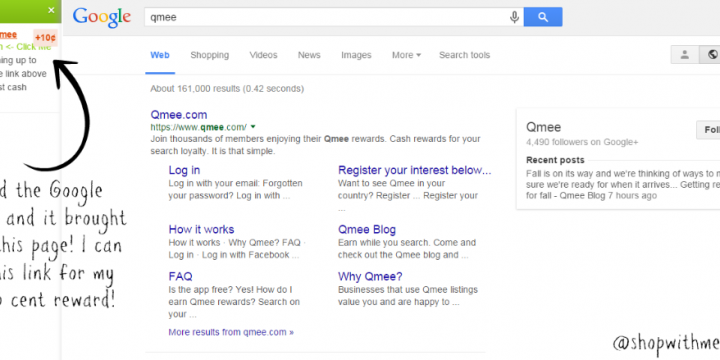Image resolution: width=720 pixels, height=360 pixels.
Task: Click the Follow button in Qmee panel
Action: [708, 130]
